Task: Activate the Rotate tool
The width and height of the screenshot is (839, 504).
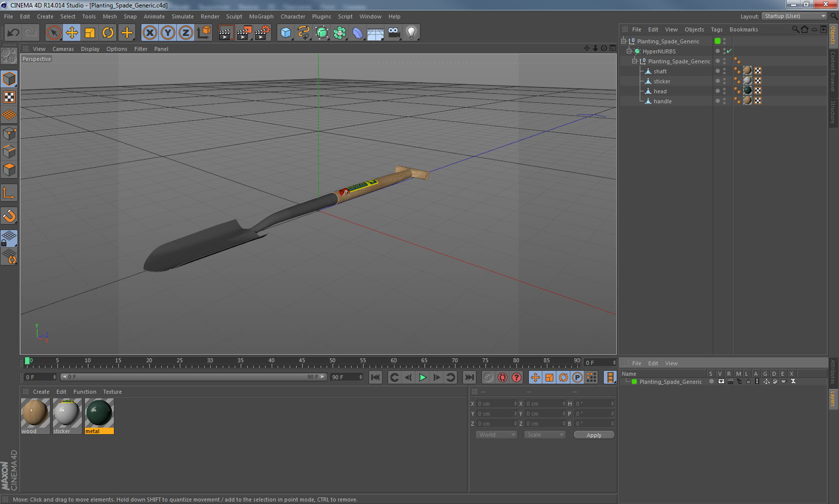Action: (x=108, y=33)
